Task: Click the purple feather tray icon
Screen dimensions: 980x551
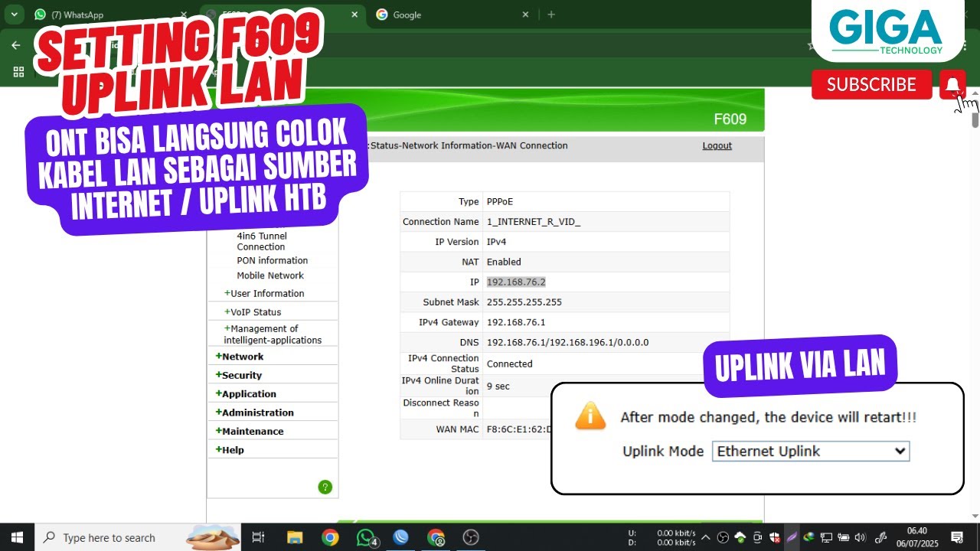Action: pyautogui.click(x=792, y=537)
